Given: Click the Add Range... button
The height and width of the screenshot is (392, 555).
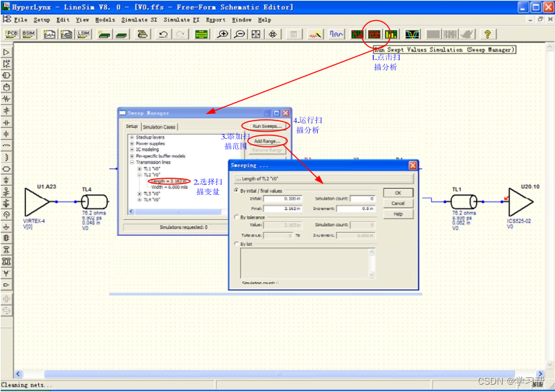Looking at the screenshot, I should 267,141.
